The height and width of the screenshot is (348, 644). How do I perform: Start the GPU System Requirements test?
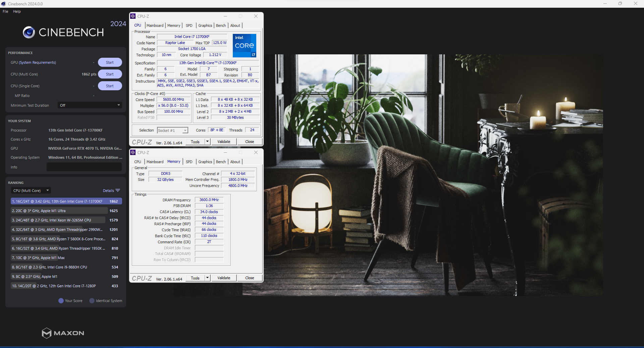tap(110, 62)
